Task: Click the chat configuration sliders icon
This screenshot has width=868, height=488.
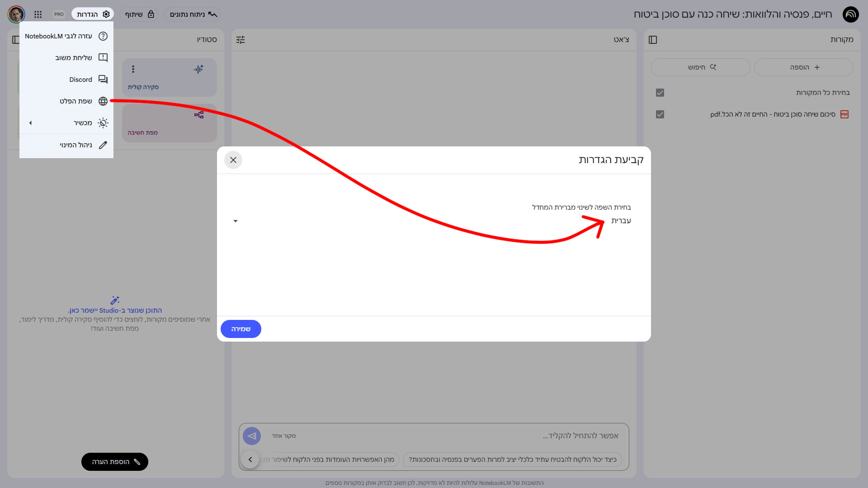Action: 241,40
